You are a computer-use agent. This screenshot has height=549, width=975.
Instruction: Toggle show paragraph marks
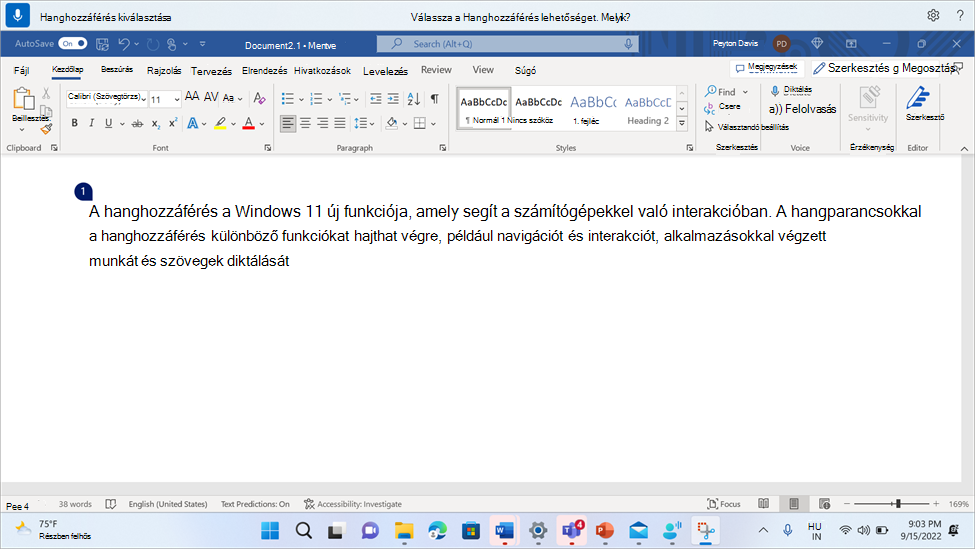pyautogui.click(x=435, y=98)
